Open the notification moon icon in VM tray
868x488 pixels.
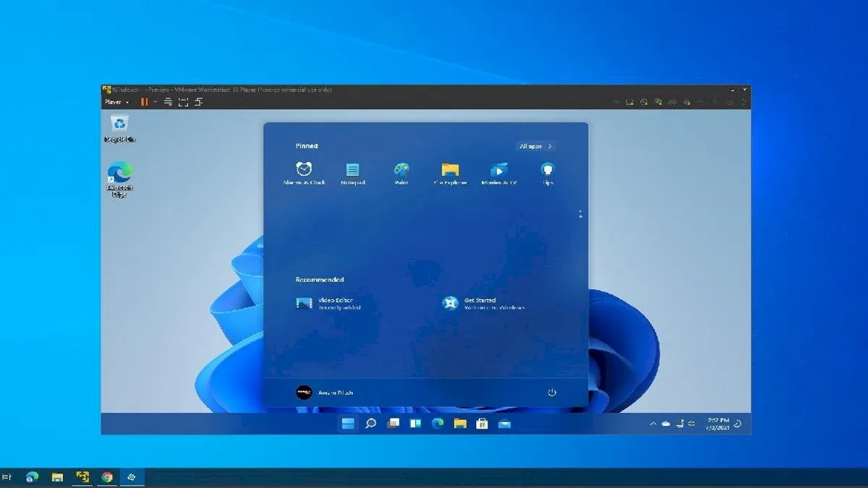738,424
